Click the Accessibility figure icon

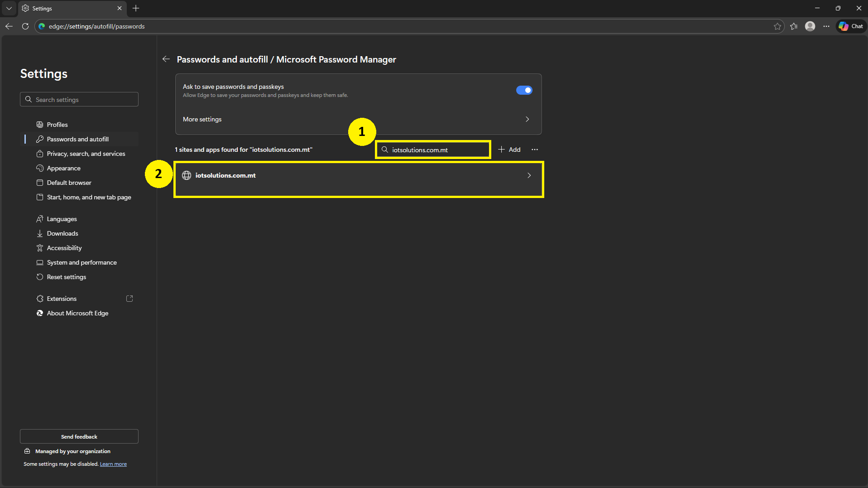(x=40, y=248)
